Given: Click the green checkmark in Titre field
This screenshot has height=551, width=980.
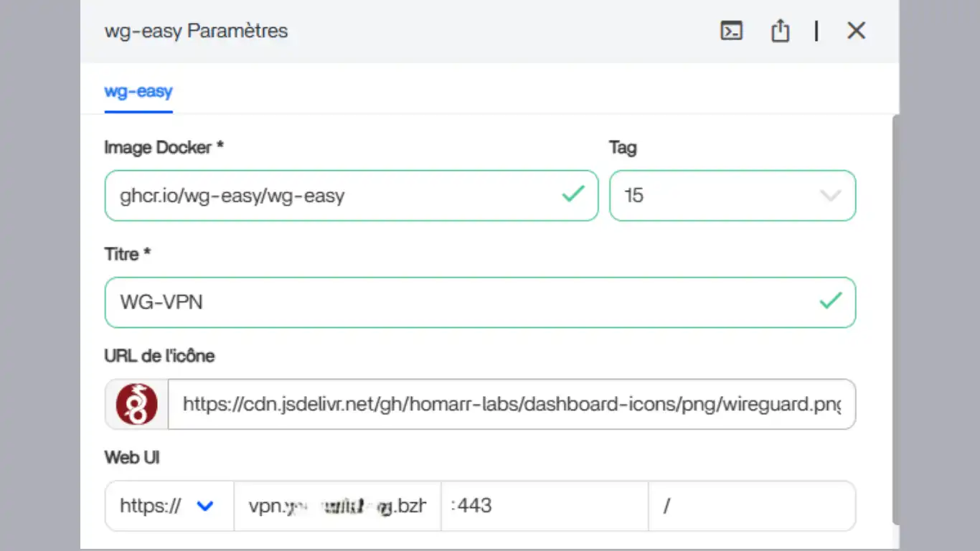Looking at the screenshot, I should [x=830, y=301].
